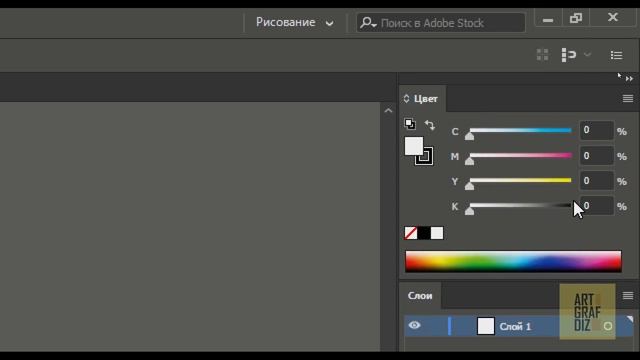Screen dimensions: 640x360
Task: Toggle visibility eye of Слой 1
Action: click(x=414, y=325)
